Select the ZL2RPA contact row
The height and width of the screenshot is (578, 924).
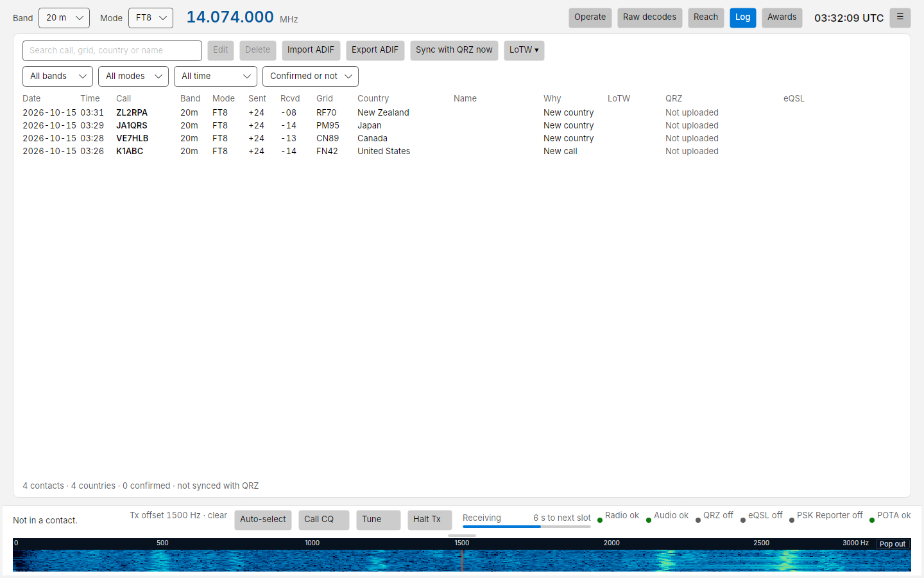coord(462,112)
